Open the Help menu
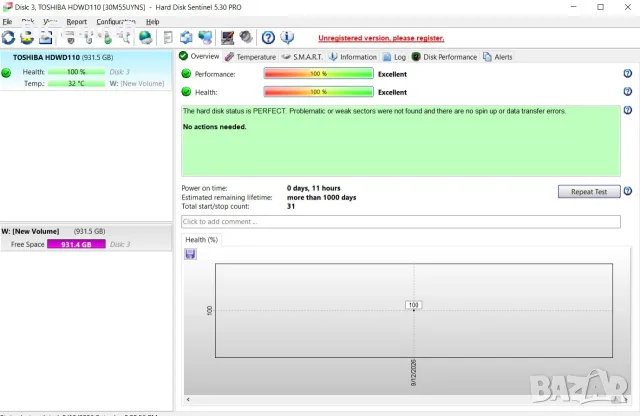Screen dimensions: 640x416 152,22
